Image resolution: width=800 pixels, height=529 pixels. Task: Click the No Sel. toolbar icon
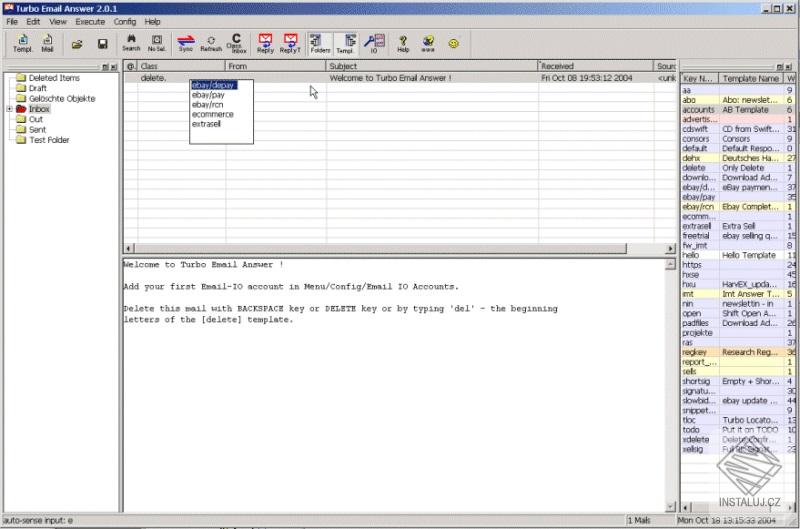point(157,43)
